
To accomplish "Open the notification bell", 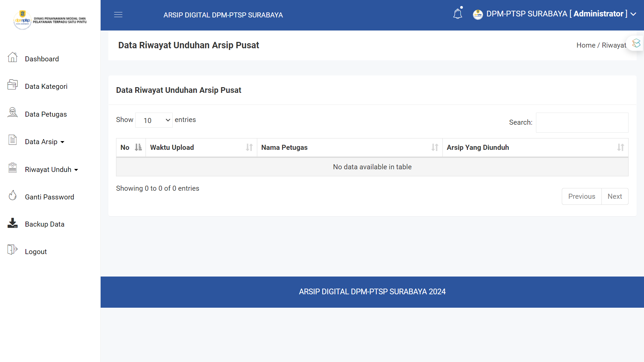I will [458, 14].
